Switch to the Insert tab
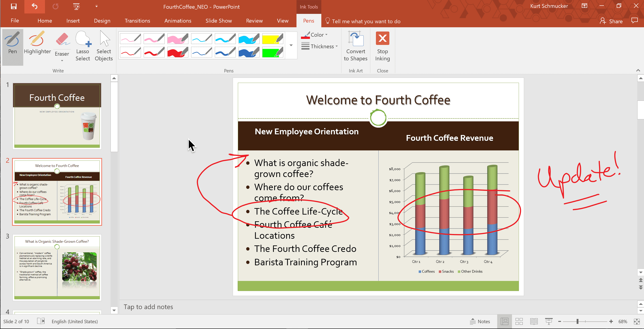The width and height of the screenshot is (644, 329). 73,21
